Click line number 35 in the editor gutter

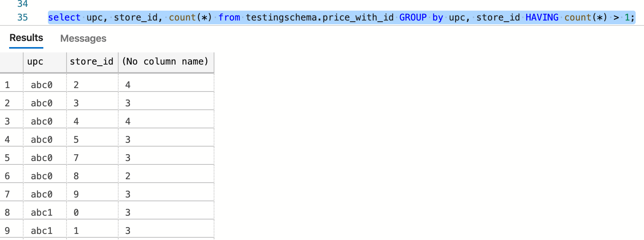coord(24,17)
